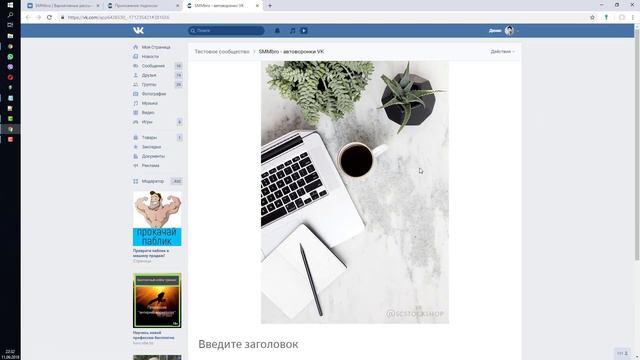Open Фотографии in the left menu
Screen dimensions: 640x360
[154, 94]
